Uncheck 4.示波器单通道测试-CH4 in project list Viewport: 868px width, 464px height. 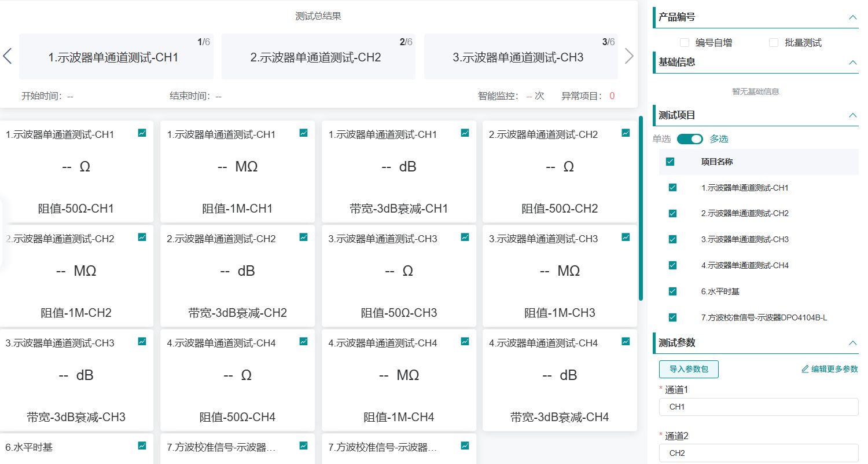[x=672, y=265]
